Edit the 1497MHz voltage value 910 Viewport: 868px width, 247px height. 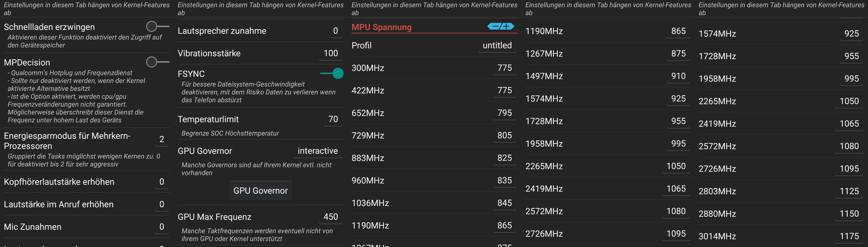tap(678, 76)
